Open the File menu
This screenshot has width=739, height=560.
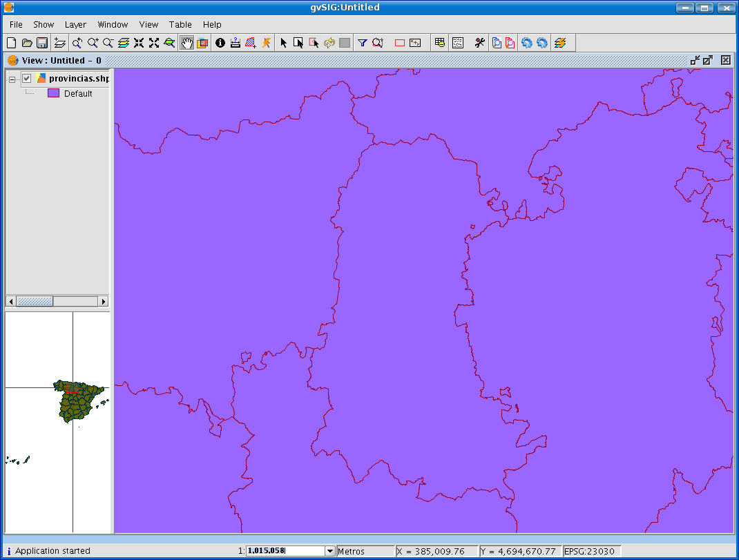click(16, 24)
